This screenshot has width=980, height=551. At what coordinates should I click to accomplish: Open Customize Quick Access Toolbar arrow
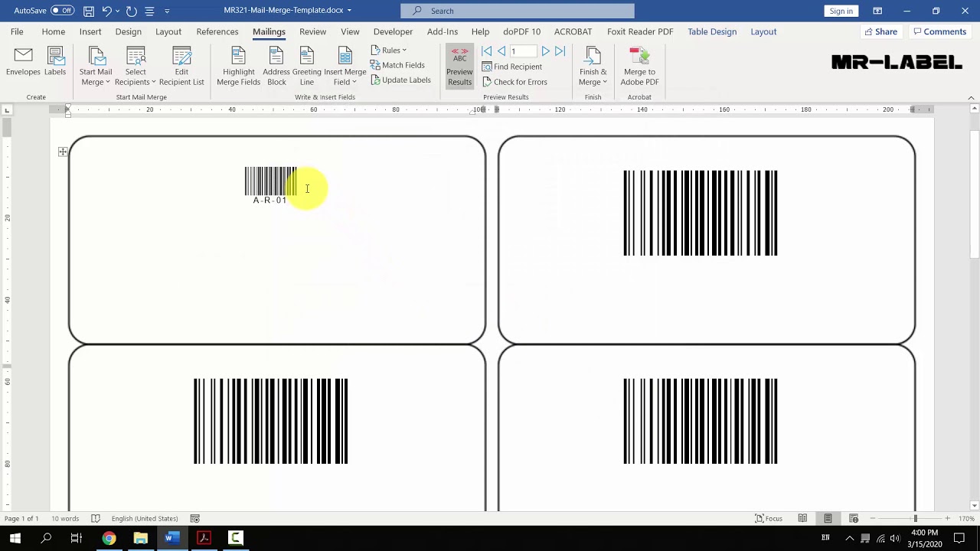pos(167,11)
